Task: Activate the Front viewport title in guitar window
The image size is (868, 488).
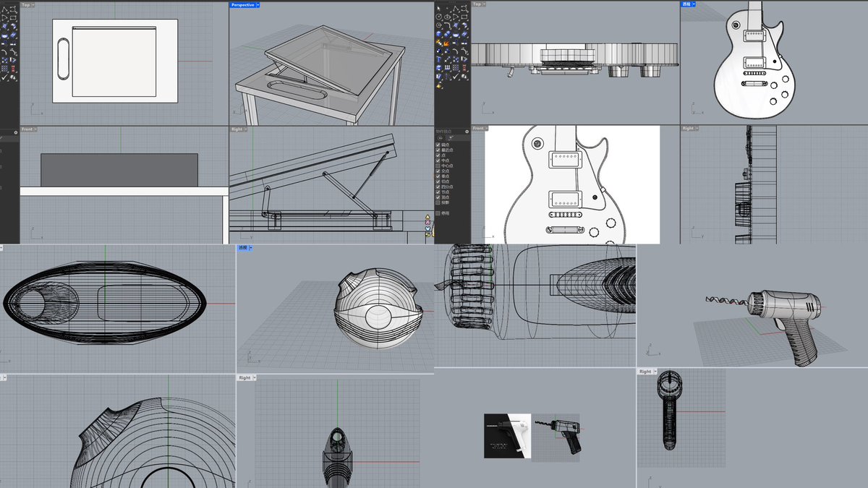Action: point(477,128)
